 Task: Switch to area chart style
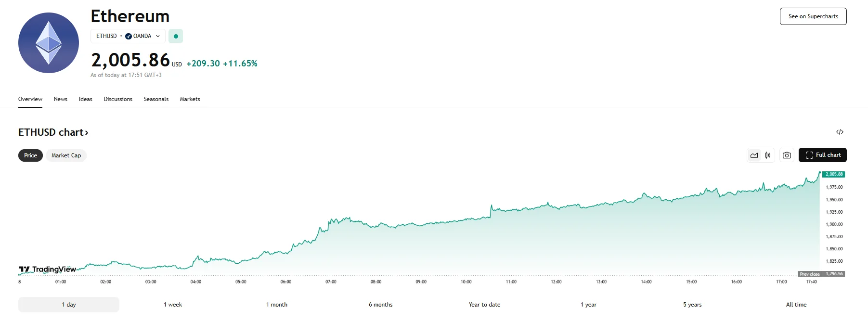coord(754,155)
